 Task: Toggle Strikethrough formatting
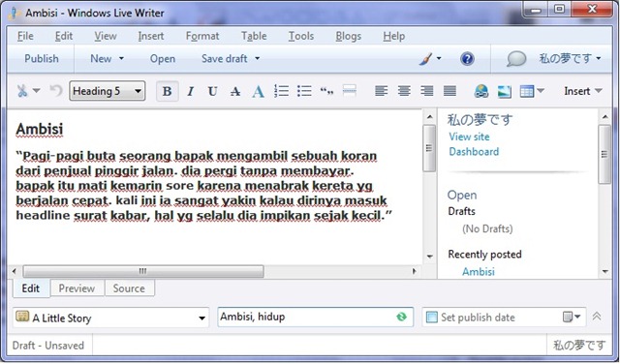point(235,91)
